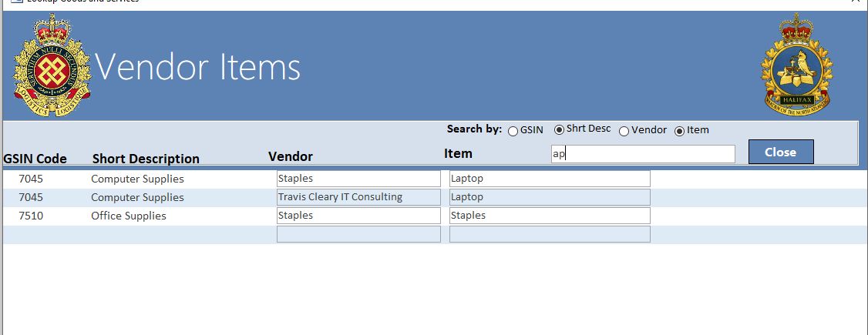Image resolution: width=868 pixels, height=335 pixels.
Task: Click Laptop item field in Travis Cleary row
Action: coord(550,197)
